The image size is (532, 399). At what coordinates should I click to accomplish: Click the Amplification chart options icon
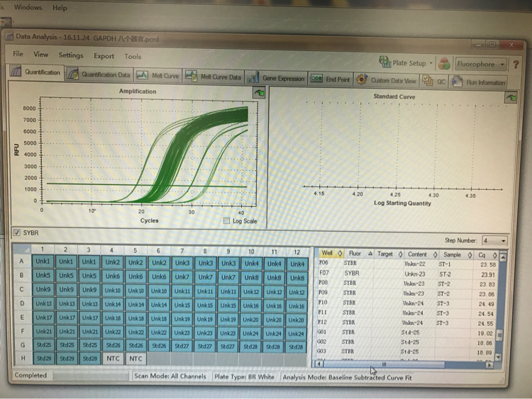(x=259, y=93)
